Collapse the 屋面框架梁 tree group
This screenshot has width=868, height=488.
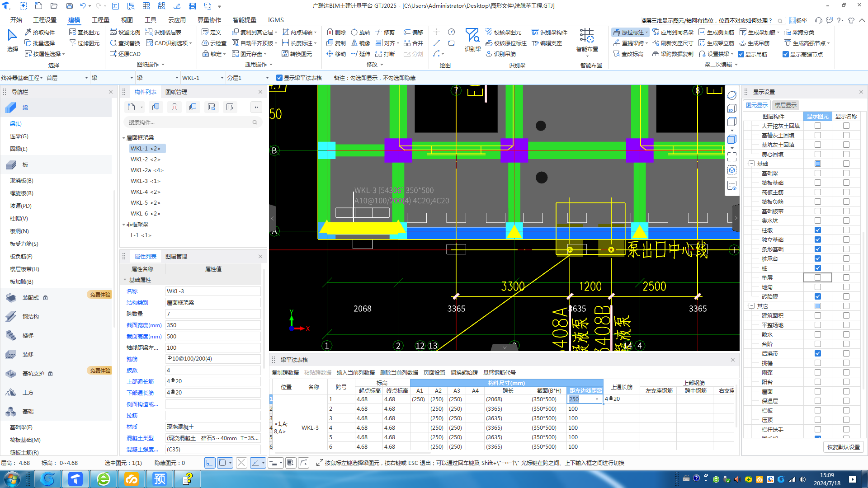(x=124, y=138)
